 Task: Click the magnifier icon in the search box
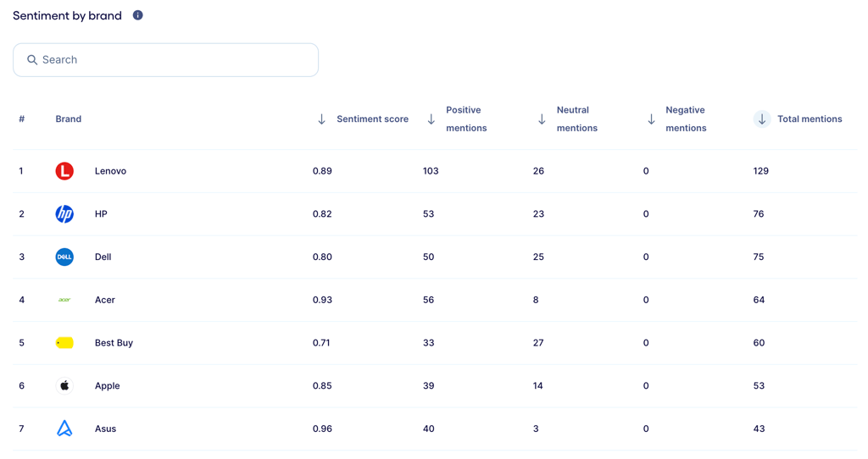pos(32,60)
